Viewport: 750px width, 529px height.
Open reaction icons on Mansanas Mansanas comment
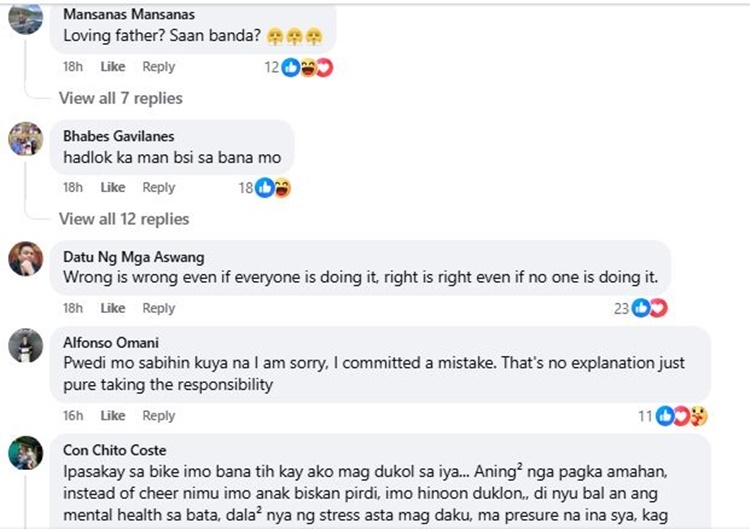point(307,67)
